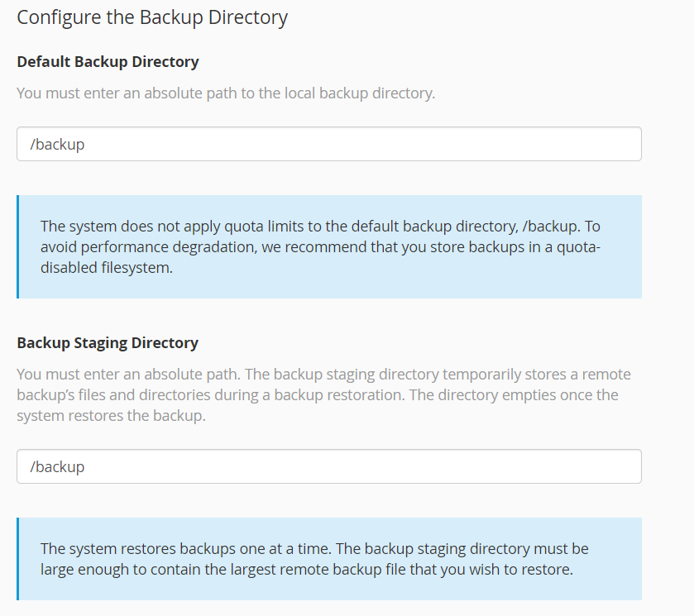The height and width of the screenshot is (616, 694).
Task: Click the words backup restoration in staging description
Action: (339, 395)
